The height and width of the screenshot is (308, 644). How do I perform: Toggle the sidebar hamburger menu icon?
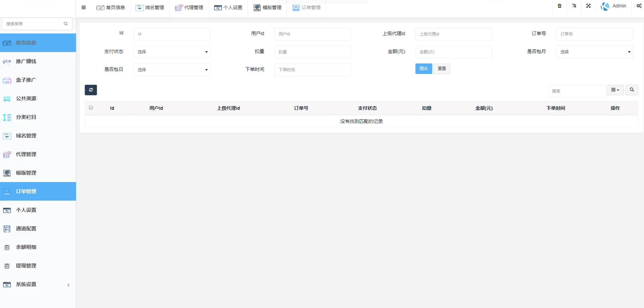(x=84, y=7)
